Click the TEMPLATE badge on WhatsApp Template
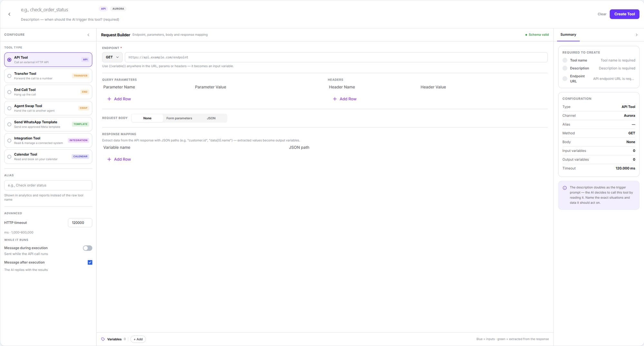The image size is (644, 346). click(81, 124)
